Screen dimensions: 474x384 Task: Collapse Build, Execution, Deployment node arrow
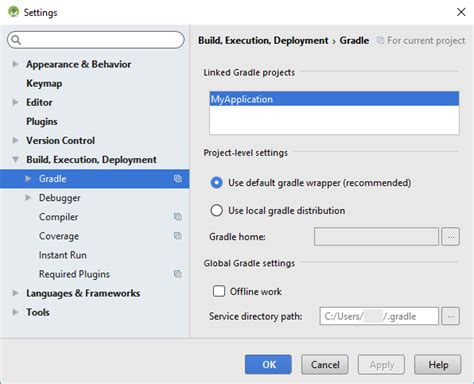(x=15, y=159)
